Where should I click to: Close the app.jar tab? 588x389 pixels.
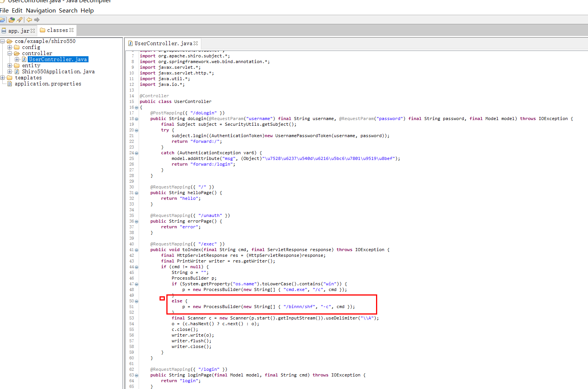(33, 31)
